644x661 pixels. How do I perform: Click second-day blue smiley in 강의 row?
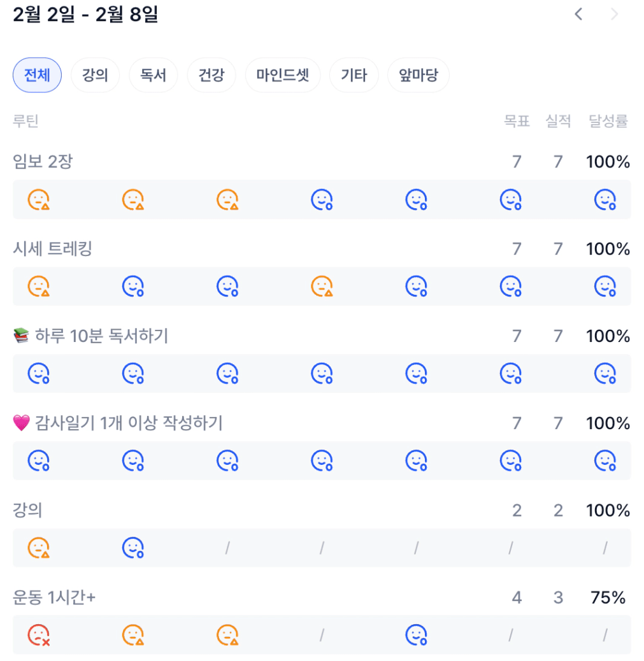pos(133,548)
